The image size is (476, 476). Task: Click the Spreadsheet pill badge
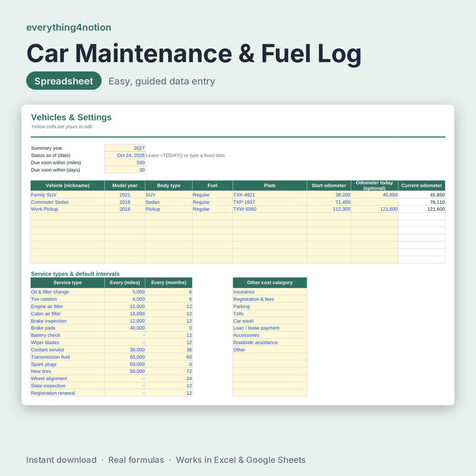[x=64, y=81]
